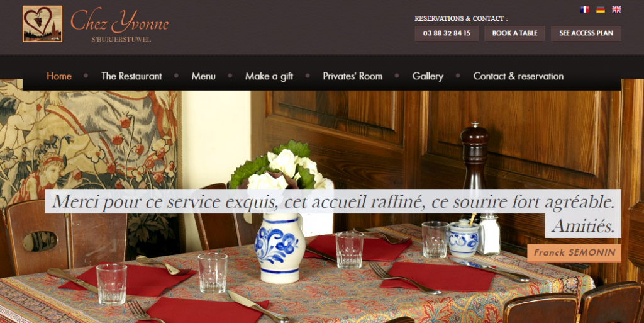Select the British flag language icon
This screenshot has width=644, height=323.
coord(616,9)
